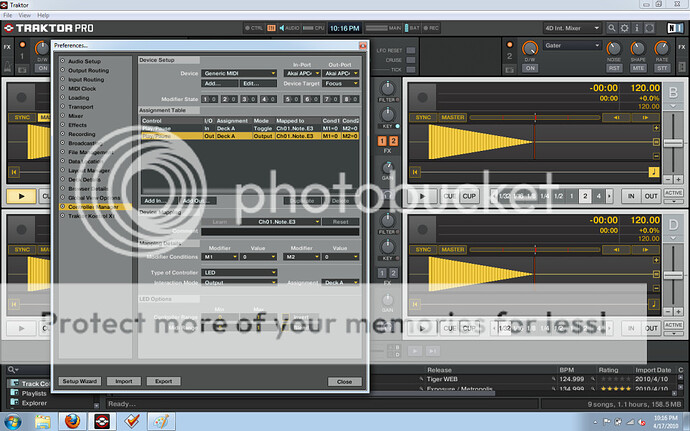
Task: Toggle MASTER on Deck B
Action: click(453, 118)
